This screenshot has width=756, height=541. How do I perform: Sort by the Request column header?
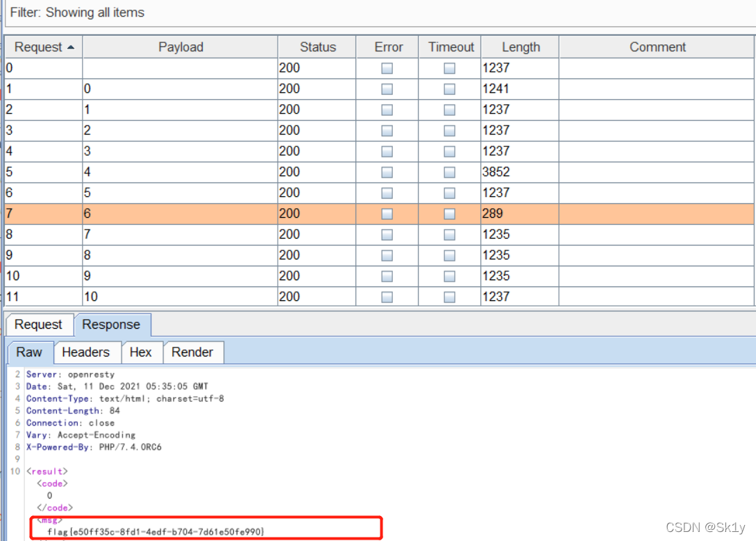(x=44, y=47)
